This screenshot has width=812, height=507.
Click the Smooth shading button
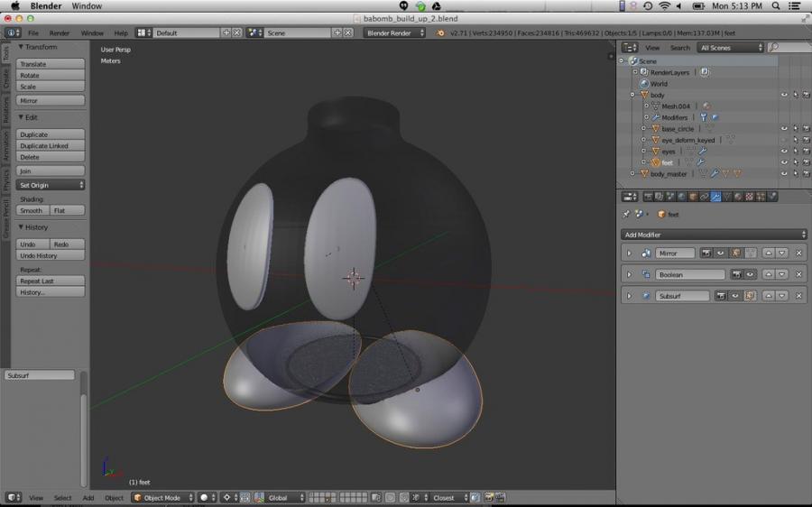(x=32, y=210)
